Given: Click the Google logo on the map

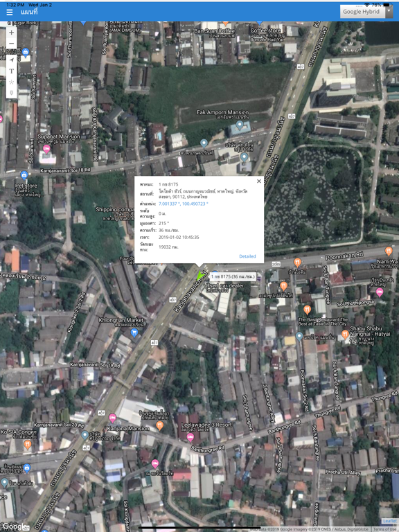Looking at the screenshot, I should click(x=14, y=526).
